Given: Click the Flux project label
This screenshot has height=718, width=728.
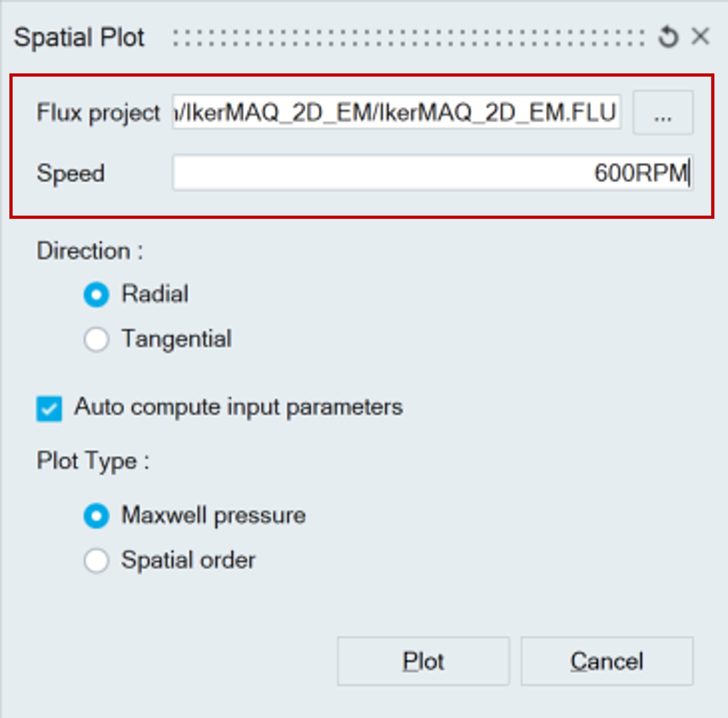Looking at the screenshot, I should [98, 113].
